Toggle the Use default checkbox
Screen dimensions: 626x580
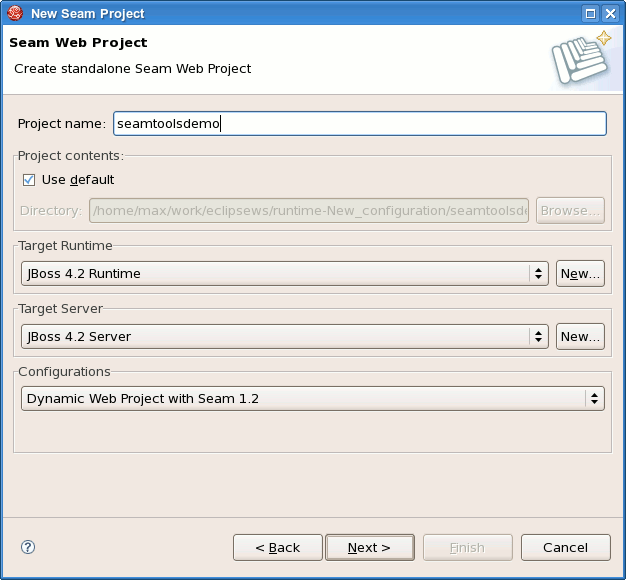(x=29, y=180)
